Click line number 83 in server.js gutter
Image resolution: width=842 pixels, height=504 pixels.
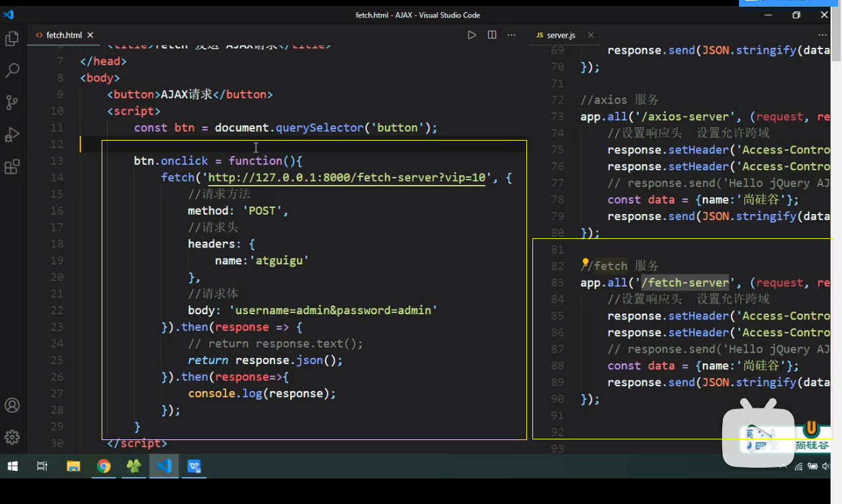[x=557, y=283]
